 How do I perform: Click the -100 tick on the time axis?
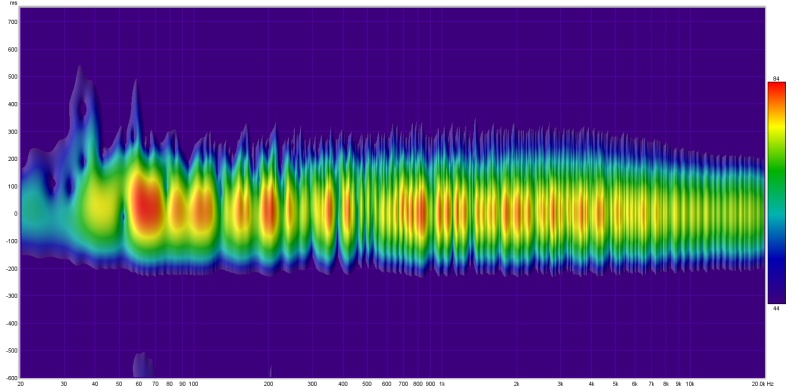click(11, 241)
